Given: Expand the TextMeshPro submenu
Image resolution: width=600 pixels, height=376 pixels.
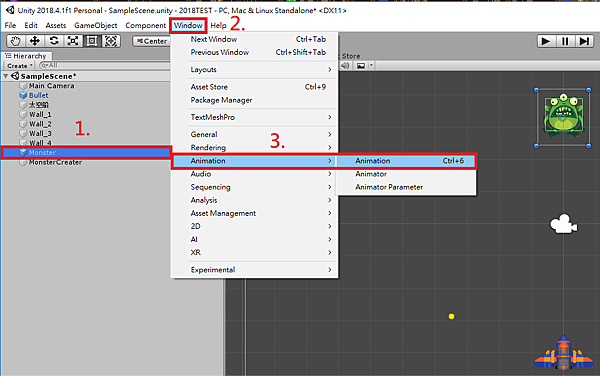Looking at the screenshot, I should [x=254, y=117].
